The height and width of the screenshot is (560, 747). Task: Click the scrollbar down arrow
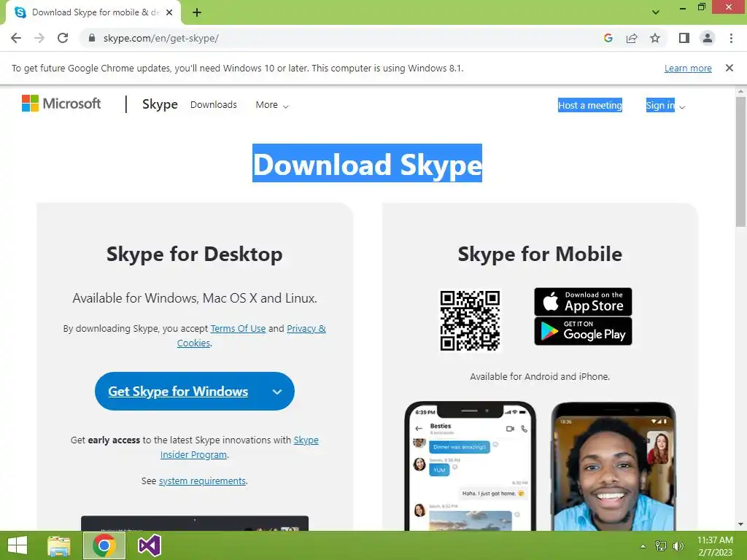740,524
